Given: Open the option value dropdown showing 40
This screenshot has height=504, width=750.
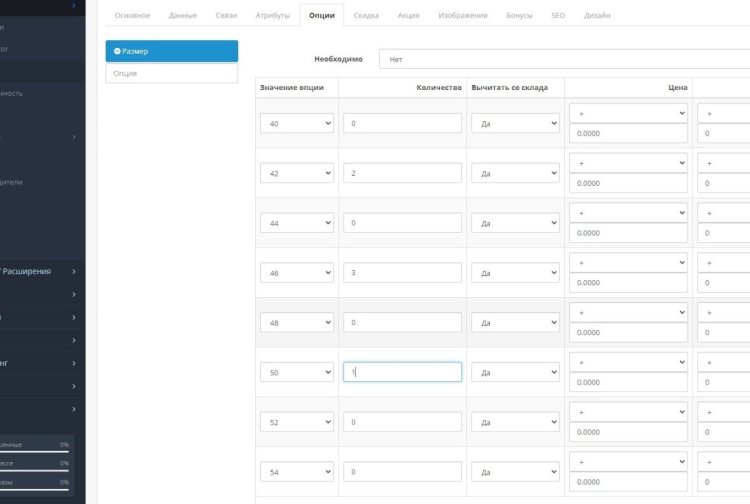Looking at the screenshot, I should pos(296,123).
